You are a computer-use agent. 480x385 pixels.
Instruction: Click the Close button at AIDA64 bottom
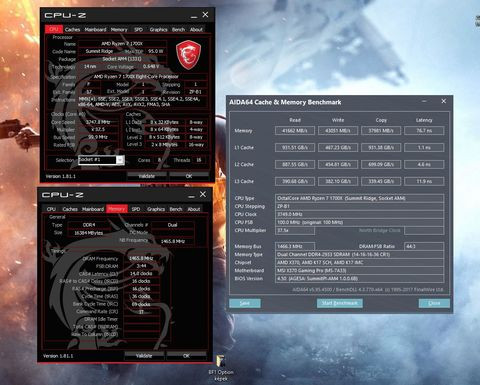pyautogui.click(x=434, y=303)
